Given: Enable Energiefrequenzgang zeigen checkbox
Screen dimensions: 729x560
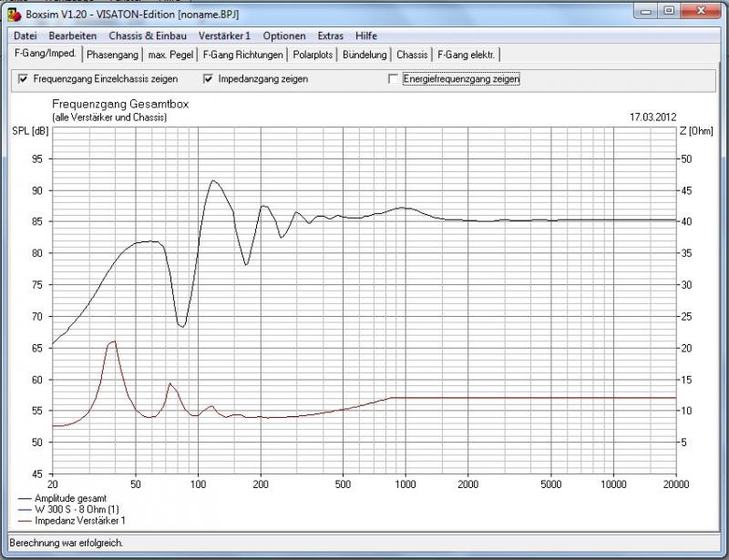Looking at the screenshot, I should click(393, 79).
